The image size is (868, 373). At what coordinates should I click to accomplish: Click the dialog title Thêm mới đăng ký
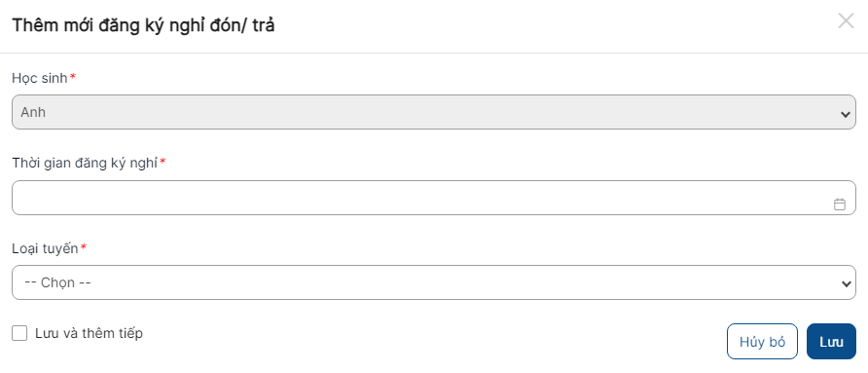click(143, 25)
